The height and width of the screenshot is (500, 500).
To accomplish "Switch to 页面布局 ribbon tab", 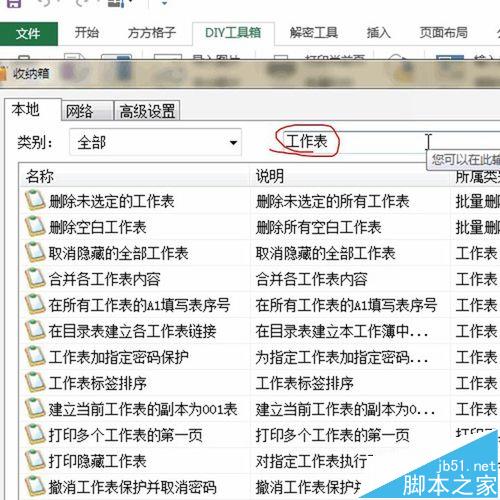I will pyautogui.click(x=443, y=33).
